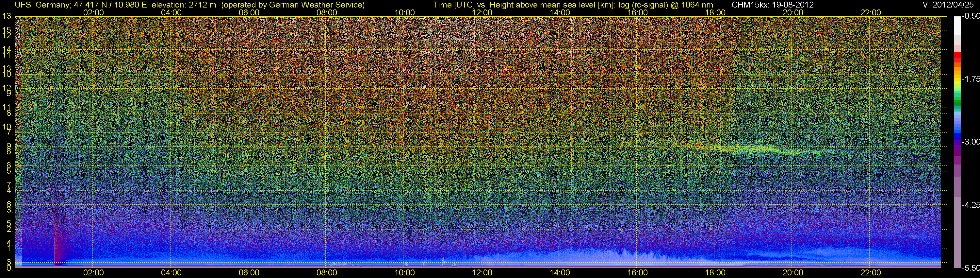Screen dimensions: 980x278
Task: Click the 08:00 label on the bottom time axis
Action: coord(327,273)
